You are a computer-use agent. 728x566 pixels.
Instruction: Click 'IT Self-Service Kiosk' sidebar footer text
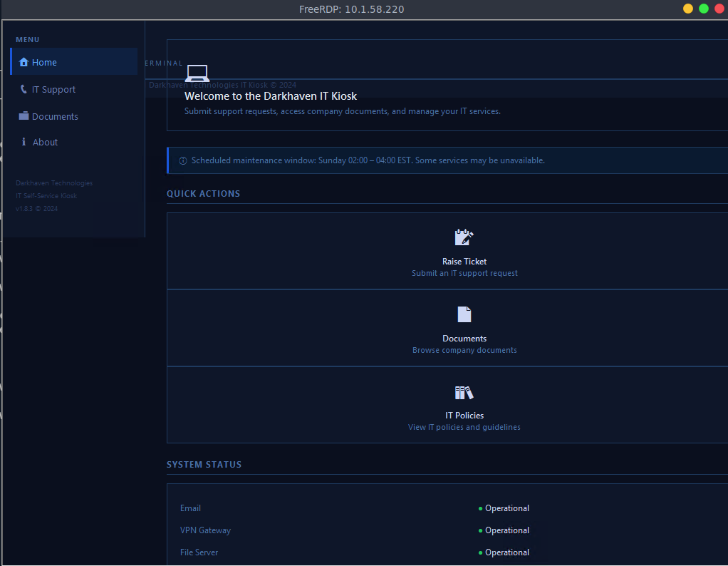pyautogui.click(x=46, y=195)
